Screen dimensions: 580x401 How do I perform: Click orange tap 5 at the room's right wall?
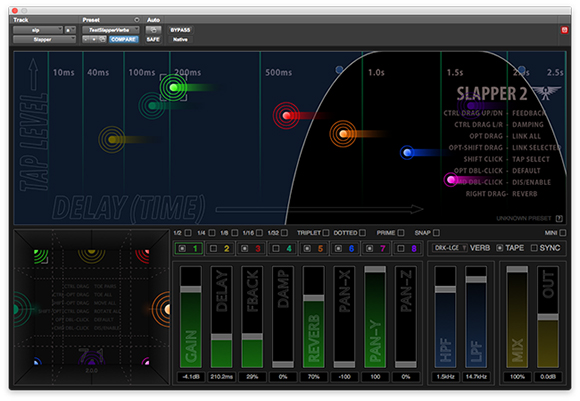(x=161, y=309)
